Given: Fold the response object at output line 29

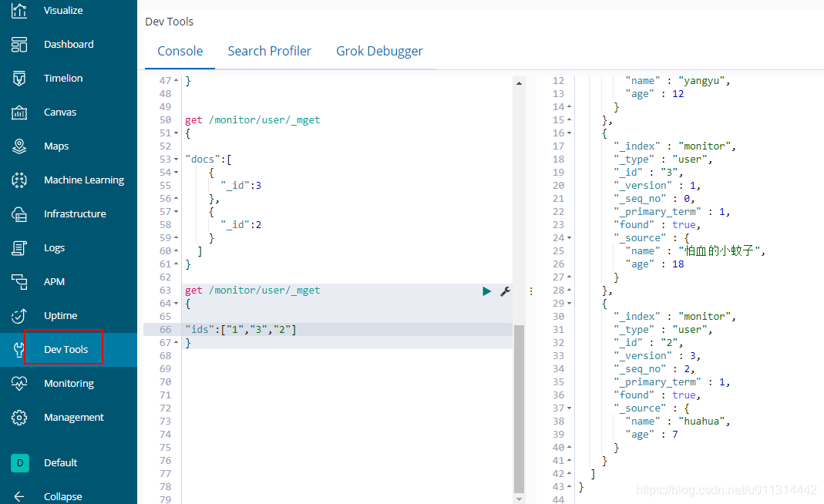Looking at the screenshot, I should point(569,304).
